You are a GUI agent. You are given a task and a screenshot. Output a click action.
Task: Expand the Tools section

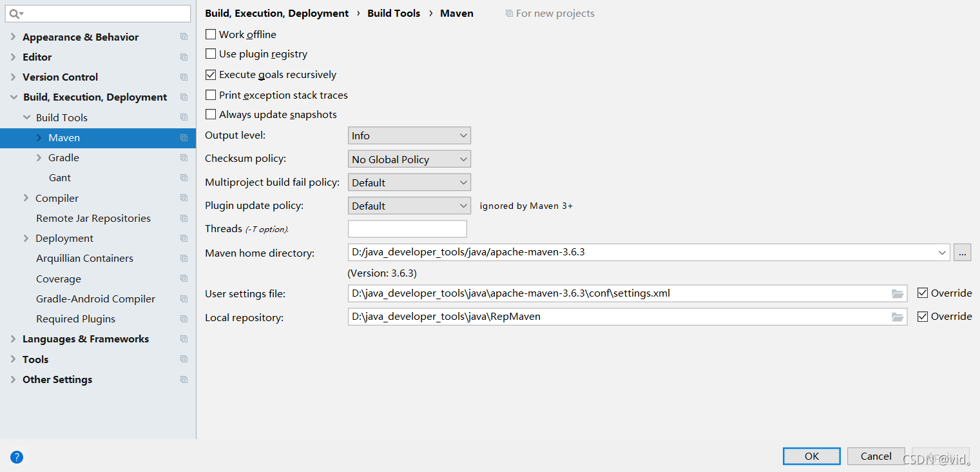coord(13,359)
